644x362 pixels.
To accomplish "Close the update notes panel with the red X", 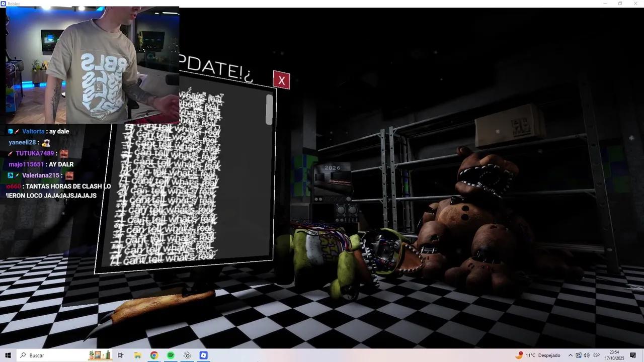I will point(281,80).
